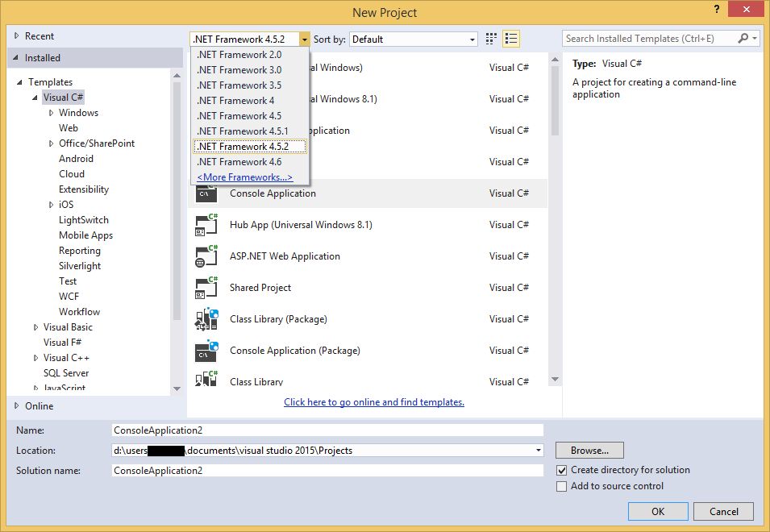Click the Shared Project template icon
The height and width of the screenshot is (532, 770).
[206, 288]
